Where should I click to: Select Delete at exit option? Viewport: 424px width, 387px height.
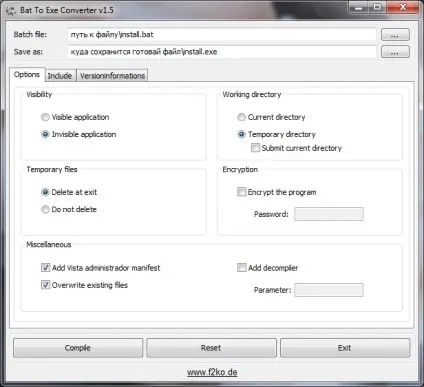click(x=45, y=192)
